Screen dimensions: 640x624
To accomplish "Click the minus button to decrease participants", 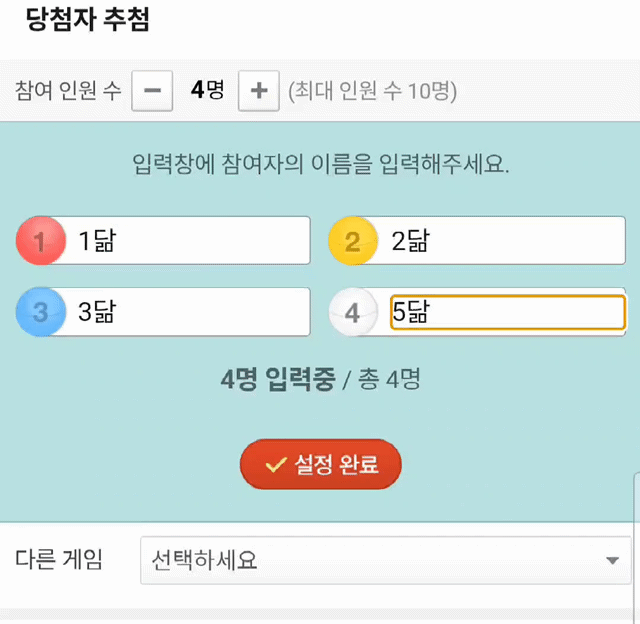I will (152, 91).
